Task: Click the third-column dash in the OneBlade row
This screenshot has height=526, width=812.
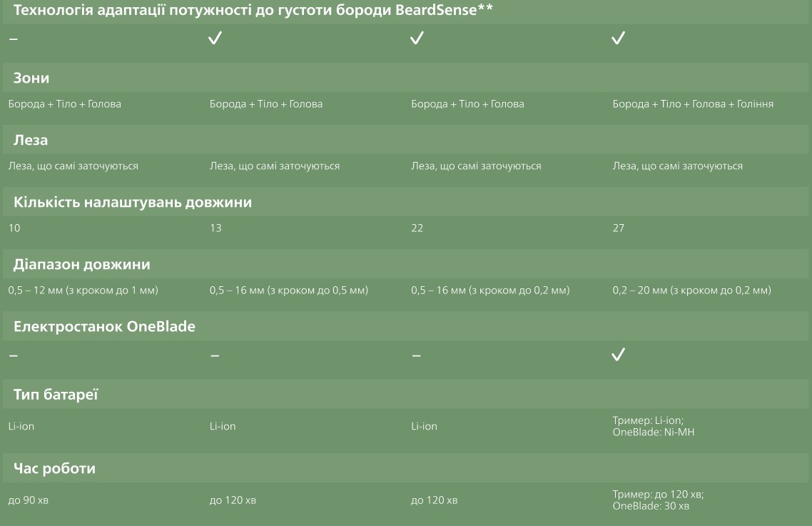Action: pos(417,355)
